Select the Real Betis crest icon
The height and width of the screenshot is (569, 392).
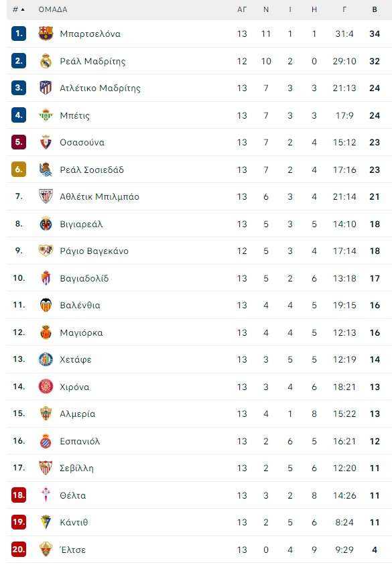click(x=46, y=115)
